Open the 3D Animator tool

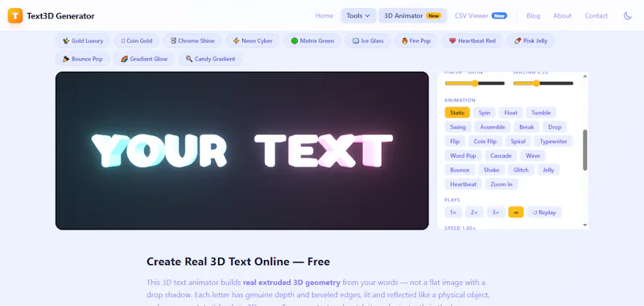[412, 15]
